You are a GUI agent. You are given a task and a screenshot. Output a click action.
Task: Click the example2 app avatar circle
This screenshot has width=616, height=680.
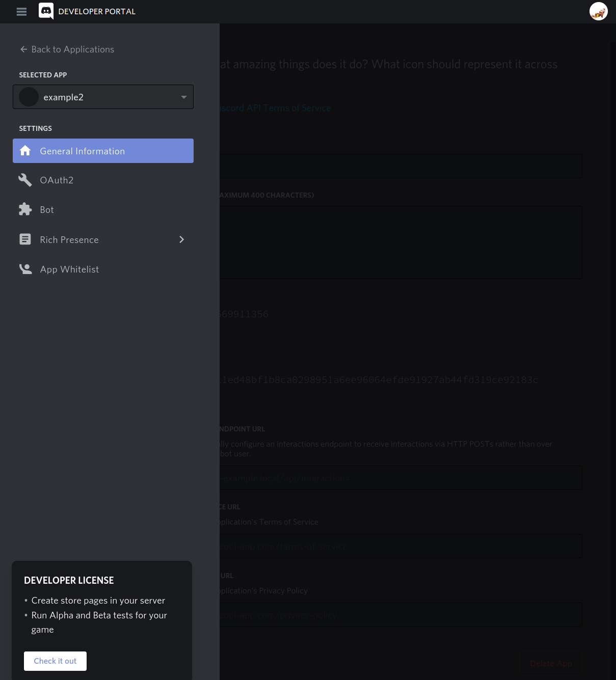[29, 97]
